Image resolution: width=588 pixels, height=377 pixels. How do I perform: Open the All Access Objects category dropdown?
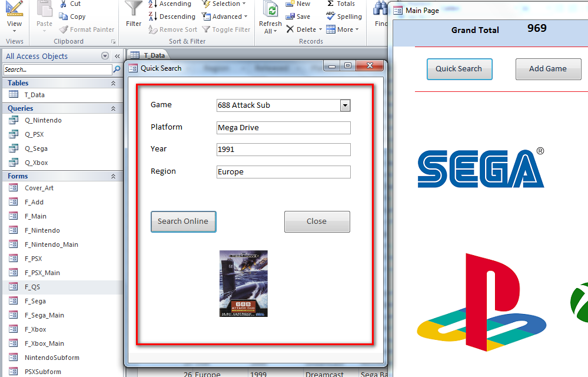105,56
